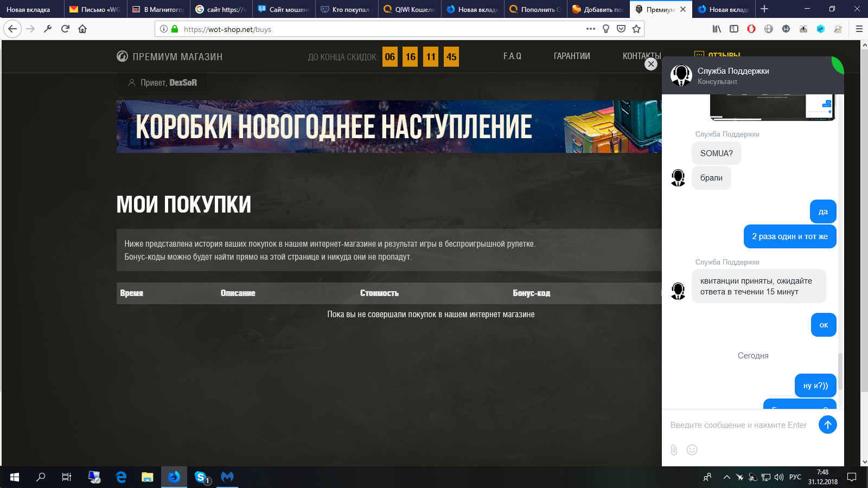868x488 pixels.
Task: Click chat message input field
Action: coord(739,425)
